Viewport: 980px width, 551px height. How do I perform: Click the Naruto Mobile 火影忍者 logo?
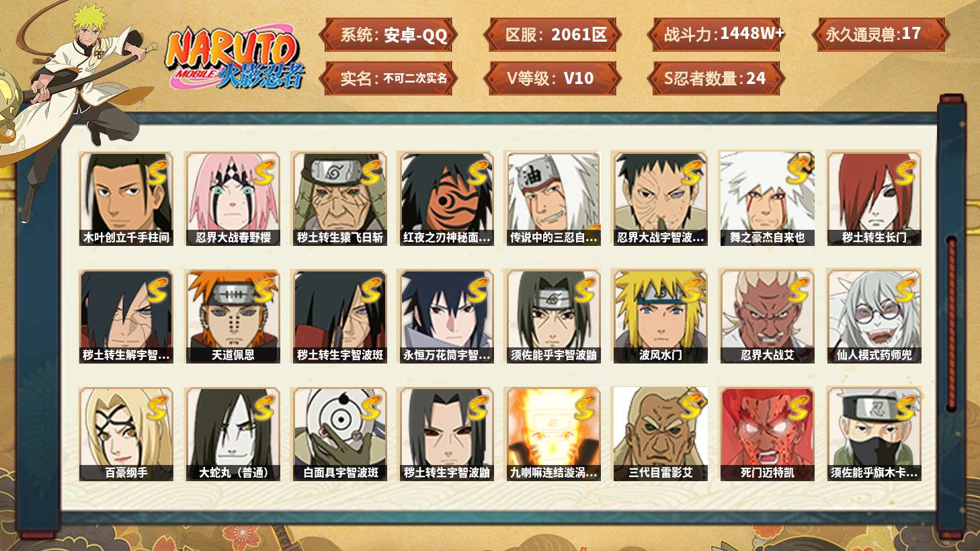(x=235, y=58)
